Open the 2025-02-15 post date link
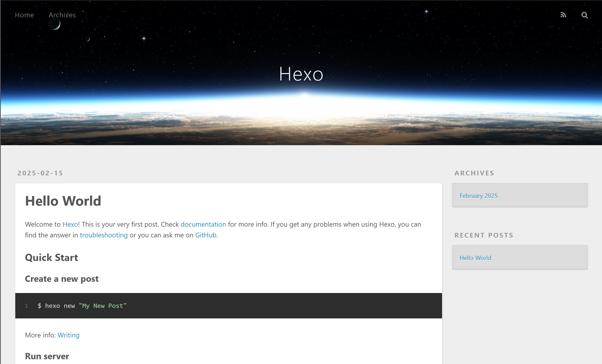 (x=40, y=173)
